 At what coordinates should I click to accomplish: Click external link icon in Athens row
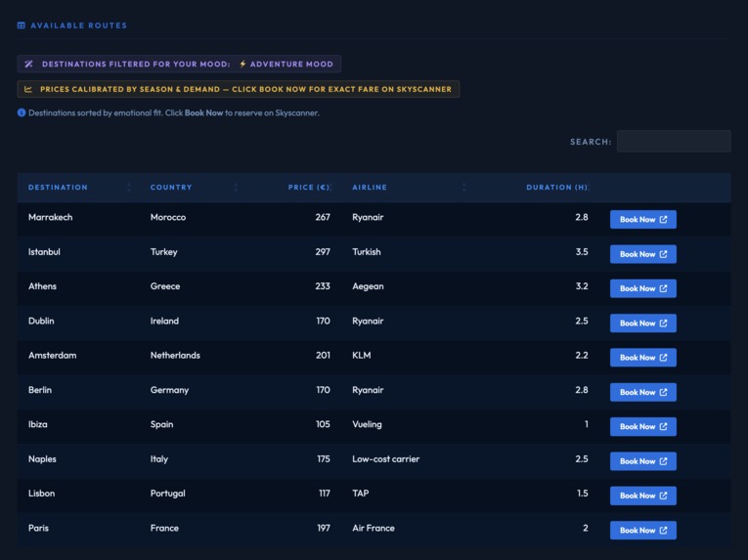point(663,288)
